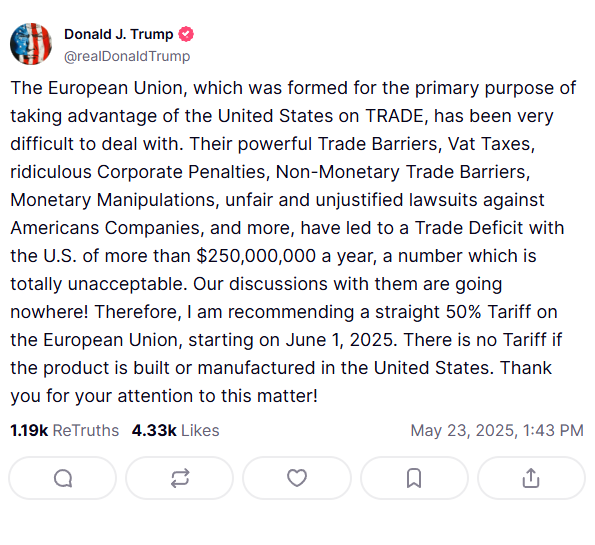Image resolution: width=595 pixels, height=545 pixels.
Task: View the 4.33k Likes list
Action: (176, 430)
